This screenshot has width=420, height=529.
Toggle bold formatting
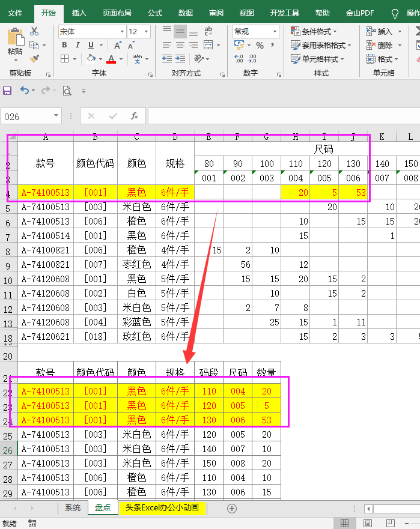click(64, 45)
